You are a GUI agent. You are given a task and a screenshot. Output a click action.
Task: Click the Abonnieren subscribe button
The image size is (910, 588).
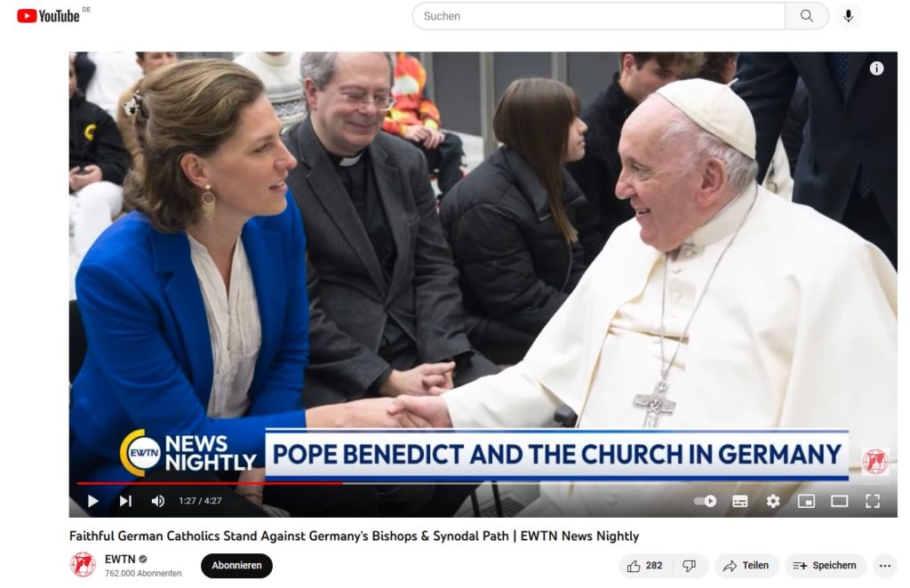(x=236, y=566)
